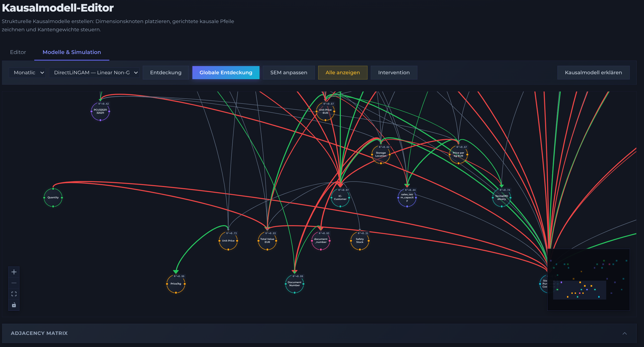Click the graph minimap overview
This screenshot has height=347, width=644.
(589, 279)
